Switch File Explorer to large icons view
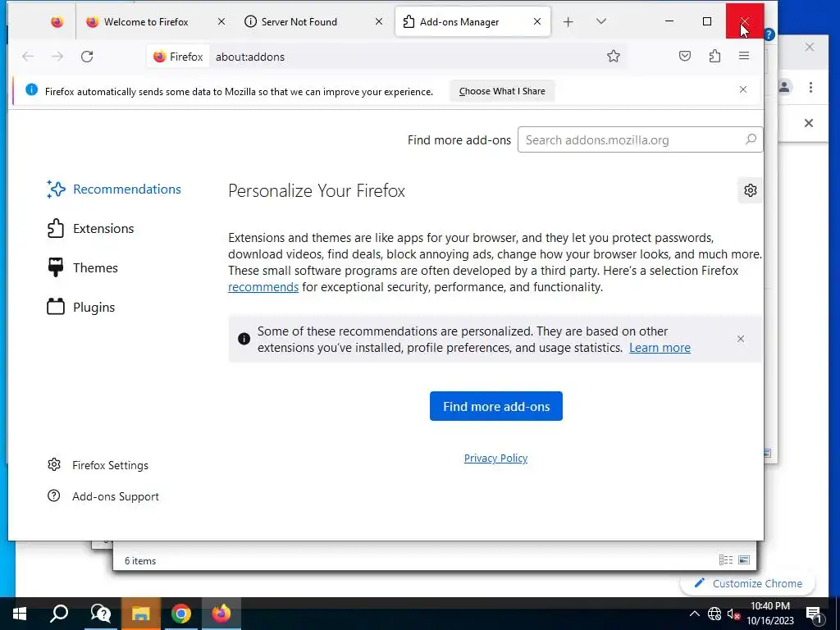The height and width of the screenshot is (630, 840). coord(744,559)
